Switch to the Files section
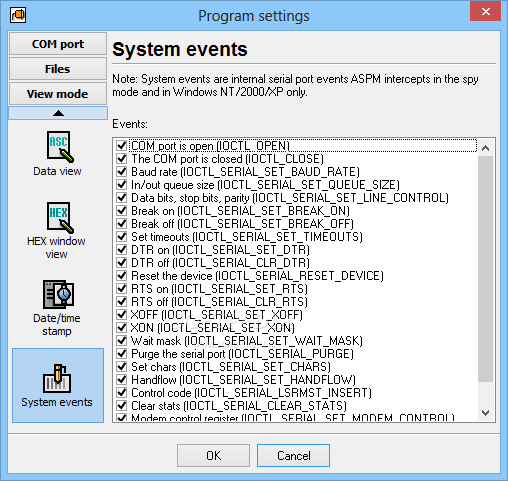Image resolution: width=508 pixels, height=481 pixels. [58, 69]
